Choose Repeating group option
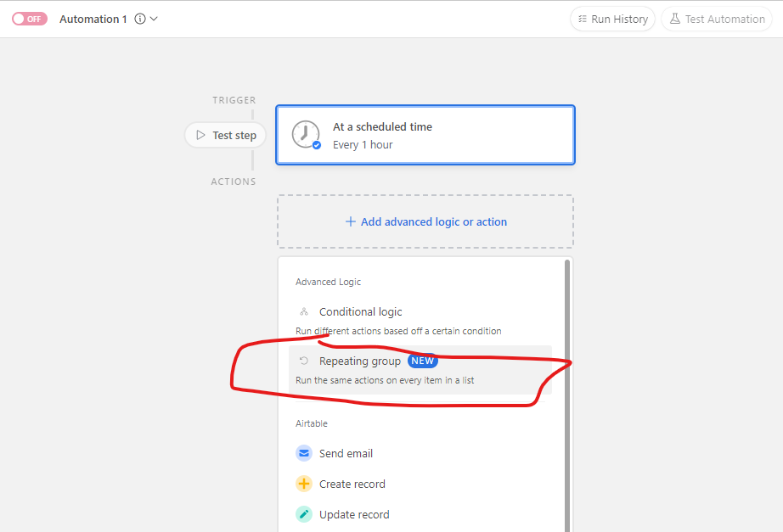 pos(420,370)
